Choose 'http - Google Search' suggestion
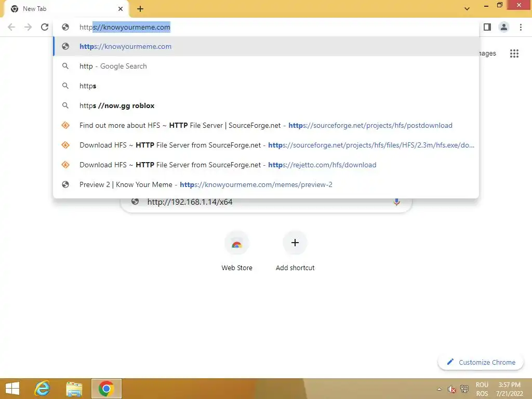 266,66
